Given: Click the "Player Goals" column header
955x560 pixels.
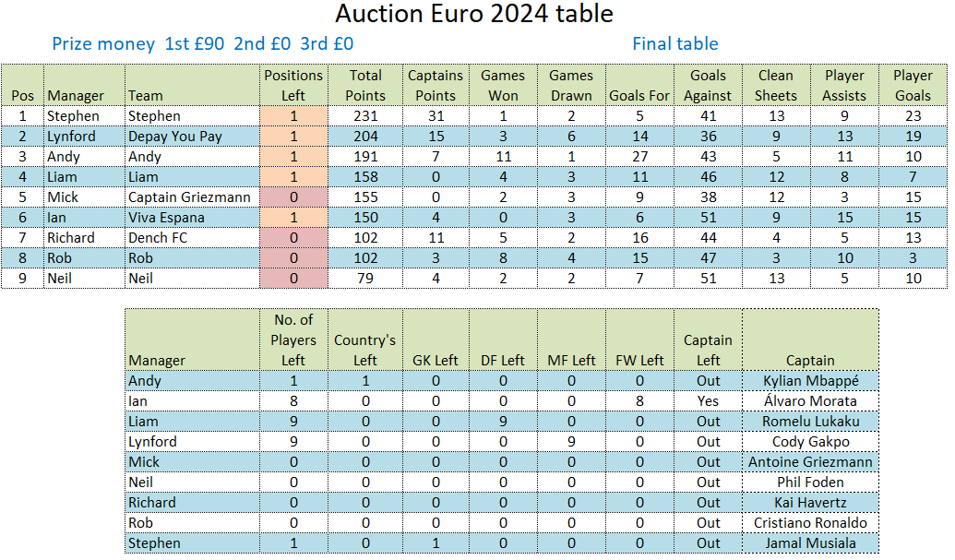Looking at the screenshot, I should (913, 85).
